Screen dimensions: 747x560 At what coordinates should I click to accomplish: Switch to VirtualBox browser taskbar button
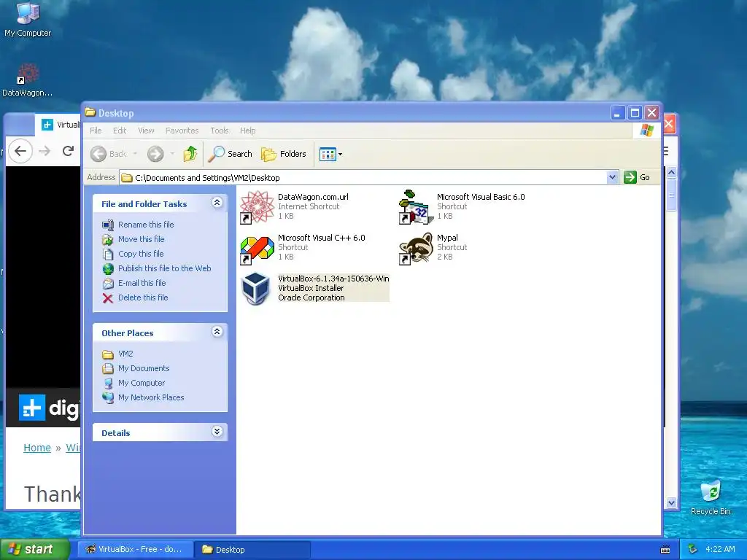[x=135, y=550]
